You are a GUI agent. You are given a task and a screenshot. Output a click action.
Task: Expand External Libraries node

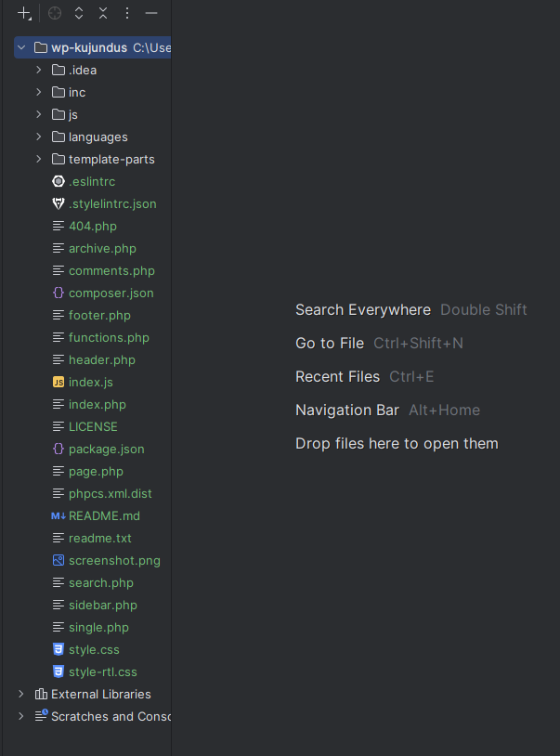21,694
